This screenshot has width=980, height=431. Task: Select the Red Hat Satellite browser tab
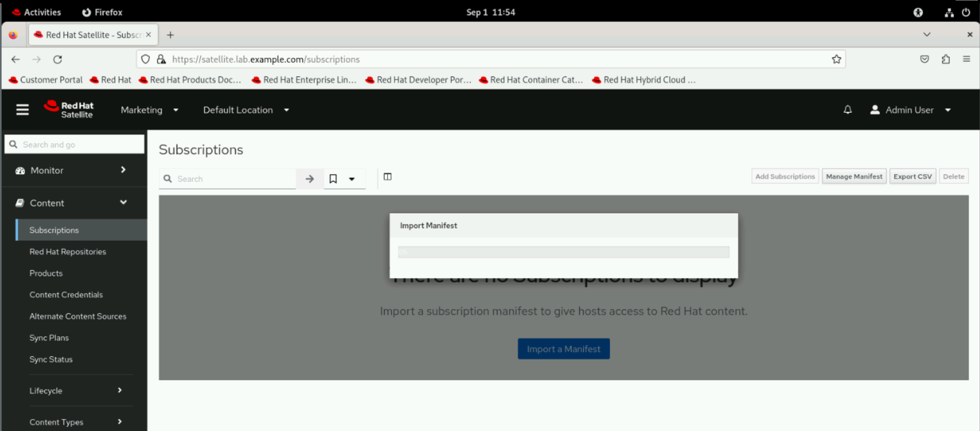pyautogui.click(x=93, y=35)
